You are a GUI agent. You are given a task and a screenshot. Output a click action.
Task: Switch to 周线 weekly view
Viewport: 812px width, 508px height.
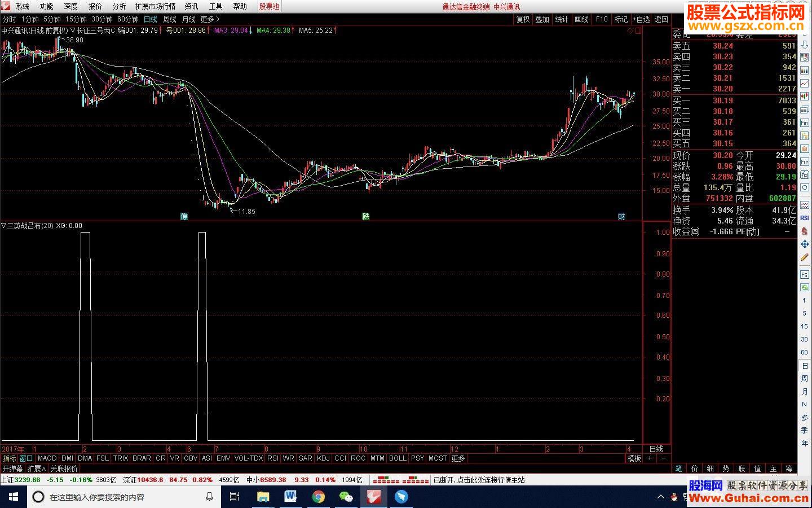169,19
